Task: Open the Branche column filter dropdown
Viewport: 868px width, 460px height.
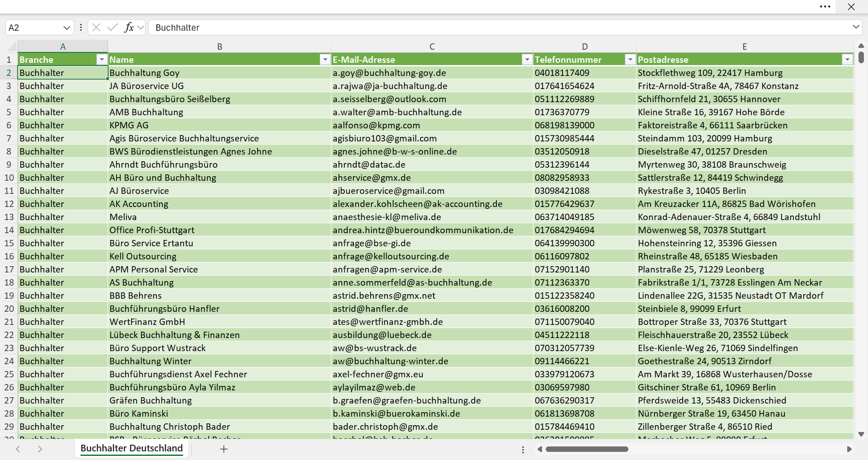Action: pos(102,60)
